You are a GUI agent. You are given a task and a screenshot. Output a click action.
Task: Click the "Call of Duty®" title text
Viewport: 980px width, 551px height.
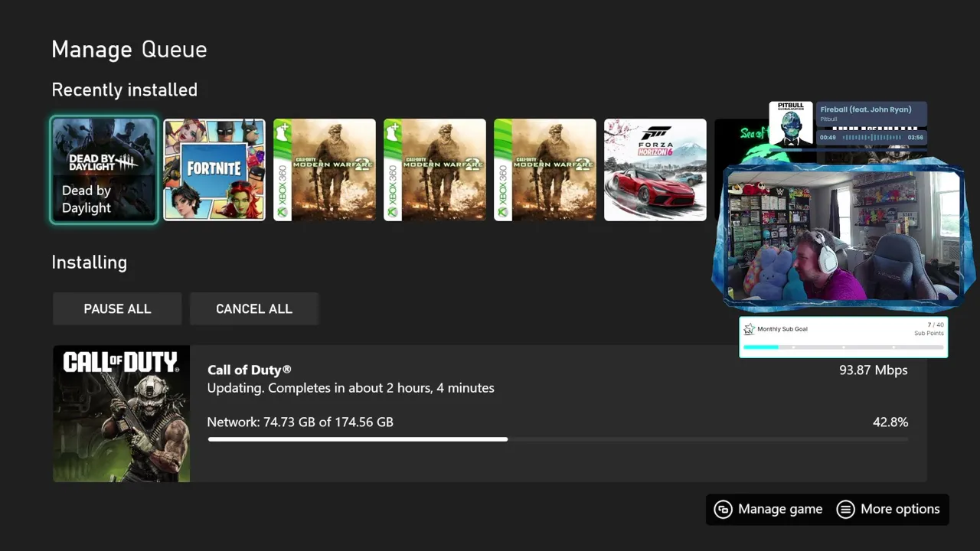tap(250, 370)
